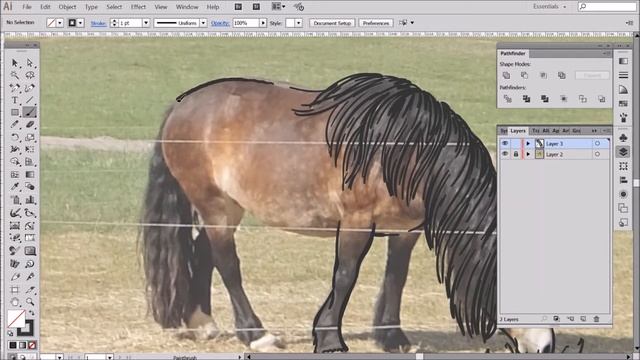Open the Opacity panel link

(220, 23)
